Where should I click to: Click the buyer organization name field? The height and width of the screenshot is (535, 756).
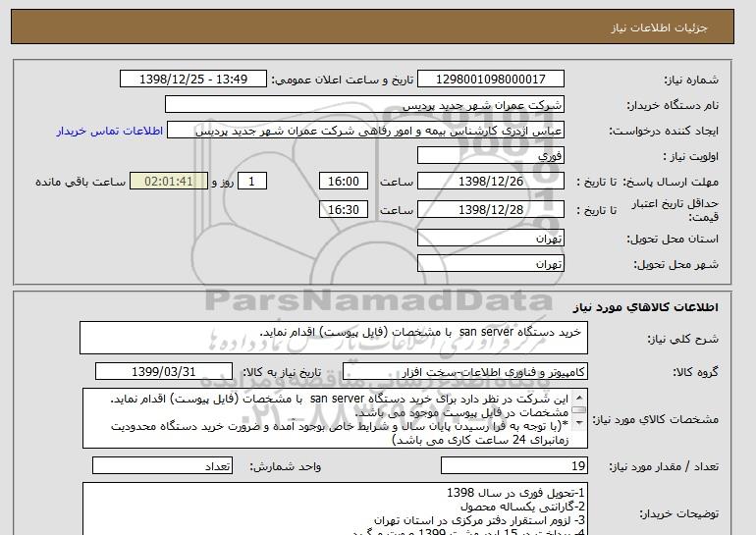click(364, 105)
